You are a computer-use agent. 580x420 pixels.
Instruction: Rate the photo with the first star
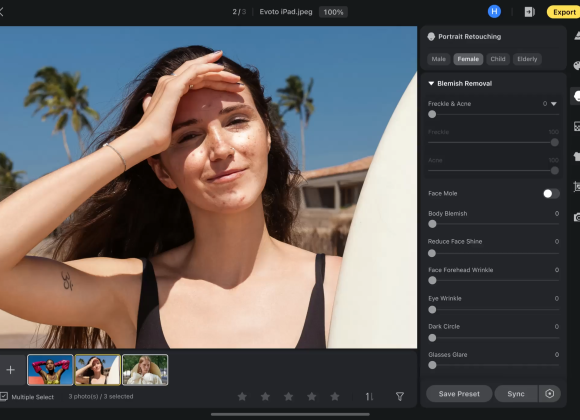tap(242, 396)
